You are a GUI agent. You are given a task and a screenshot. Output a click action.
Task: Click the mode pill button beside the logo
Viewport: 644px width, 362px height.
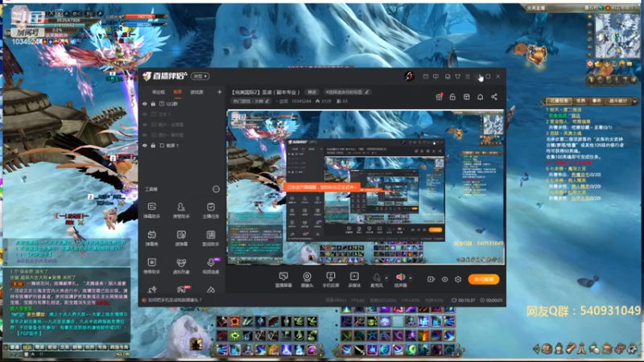tap(200, 76)
